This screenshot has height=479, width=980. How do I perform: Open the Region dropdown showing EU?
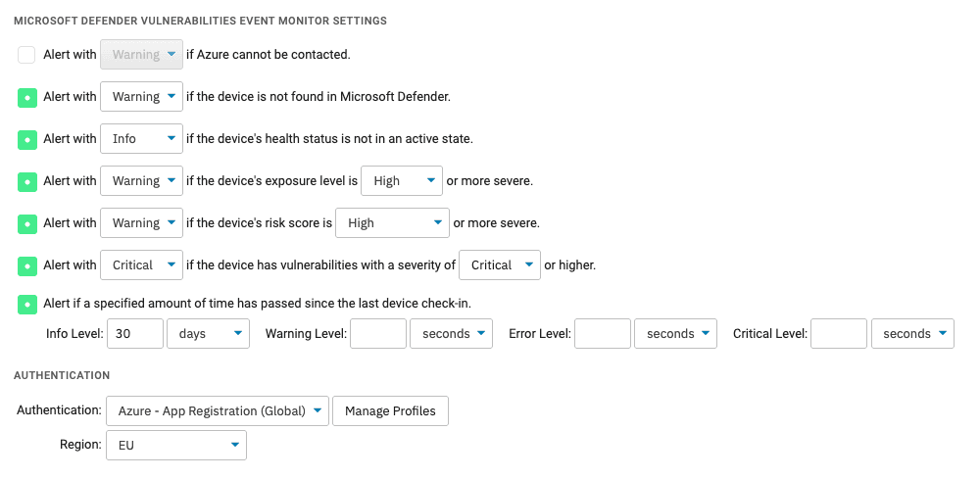tap(176, 446)
